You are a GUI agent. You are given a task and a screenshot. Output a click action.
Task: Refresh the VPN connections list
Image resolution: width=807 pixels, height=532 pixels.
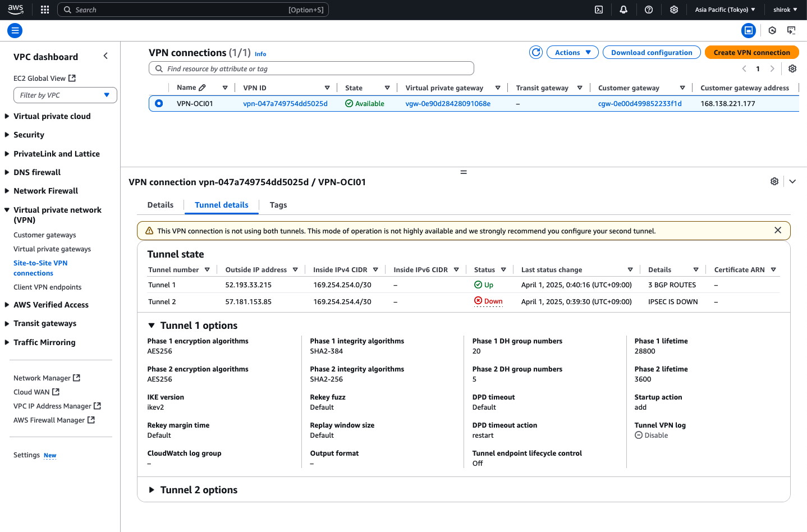coord(536,52)
